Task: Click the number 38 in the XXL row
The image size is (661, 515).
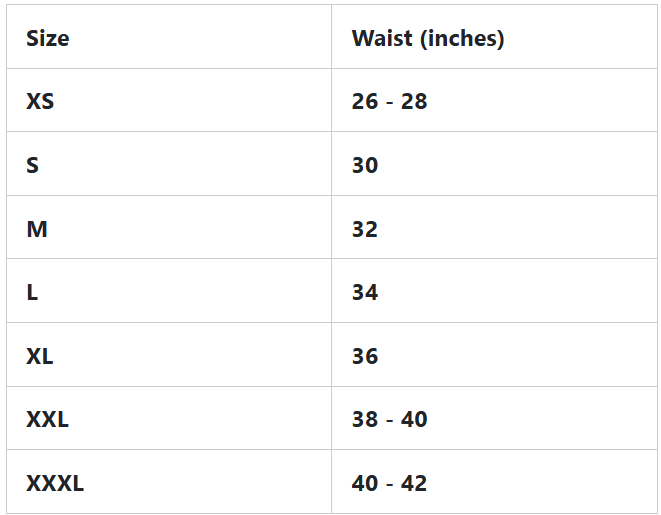Action: click(x=365, y=420)
